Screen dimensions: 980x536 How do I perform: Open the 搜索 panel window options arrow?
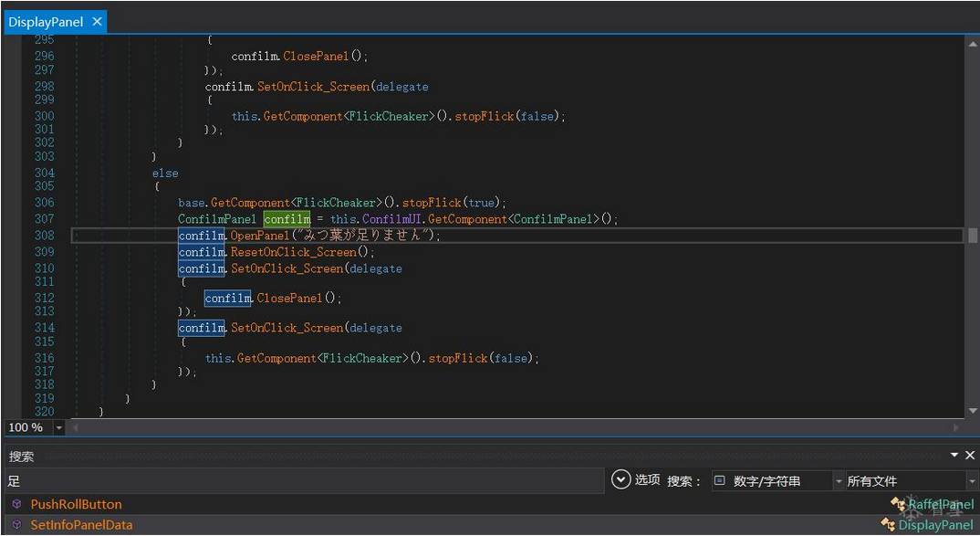pos(954,455)
